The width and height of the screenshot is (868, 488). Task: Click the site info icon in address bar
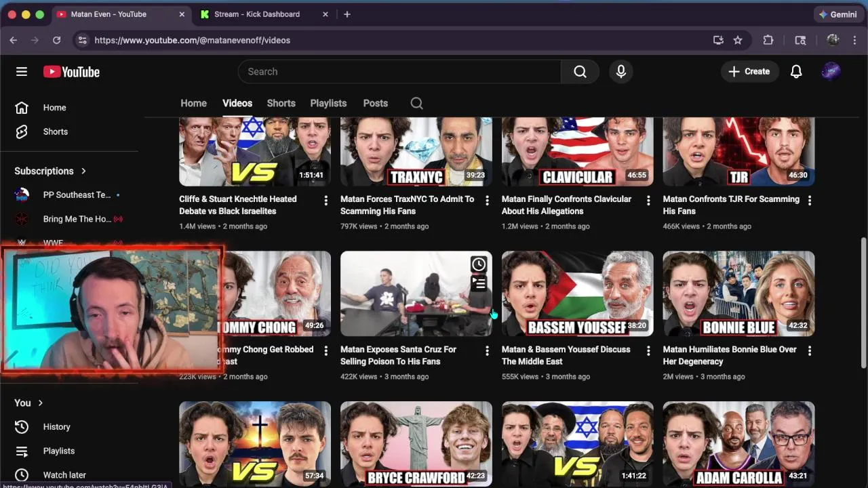coord(82,40)
